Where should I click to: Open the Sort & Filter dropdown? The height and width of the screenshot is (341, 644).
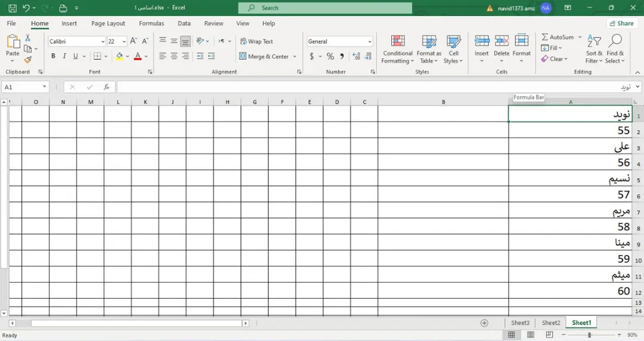[594, 49]
